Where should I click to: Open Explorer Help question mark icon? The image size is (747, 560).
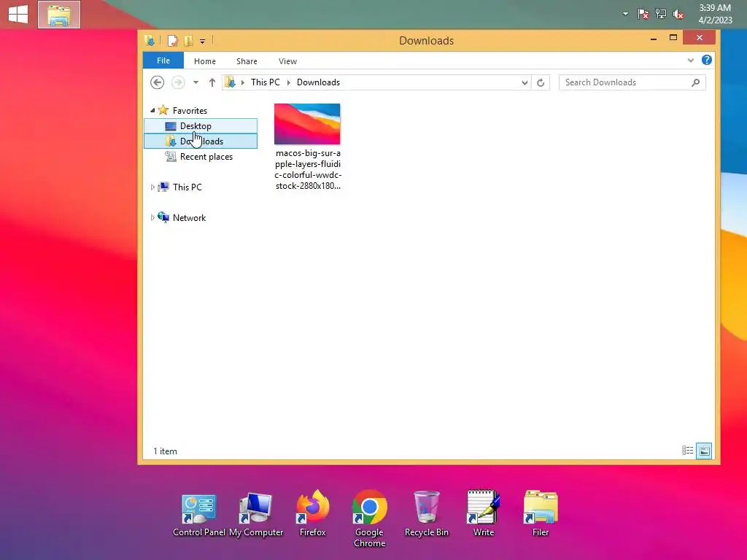(x=706, y=60)
